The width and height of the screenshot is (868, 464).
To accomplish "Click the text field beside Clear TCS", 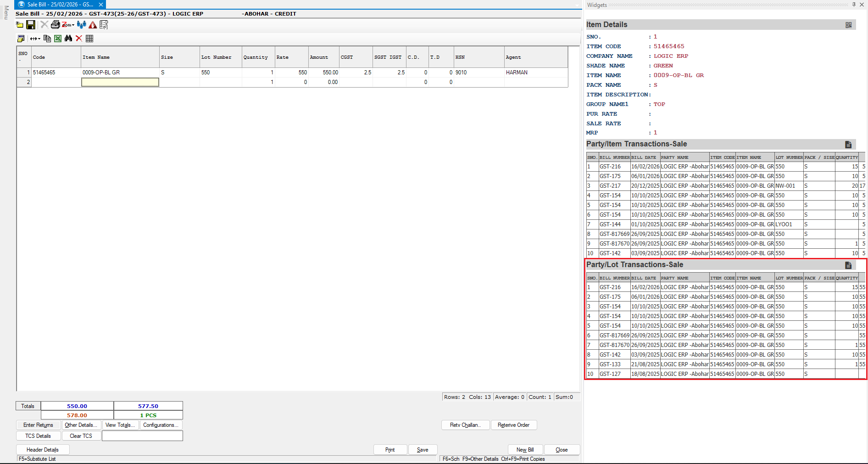I will [142, 436].
